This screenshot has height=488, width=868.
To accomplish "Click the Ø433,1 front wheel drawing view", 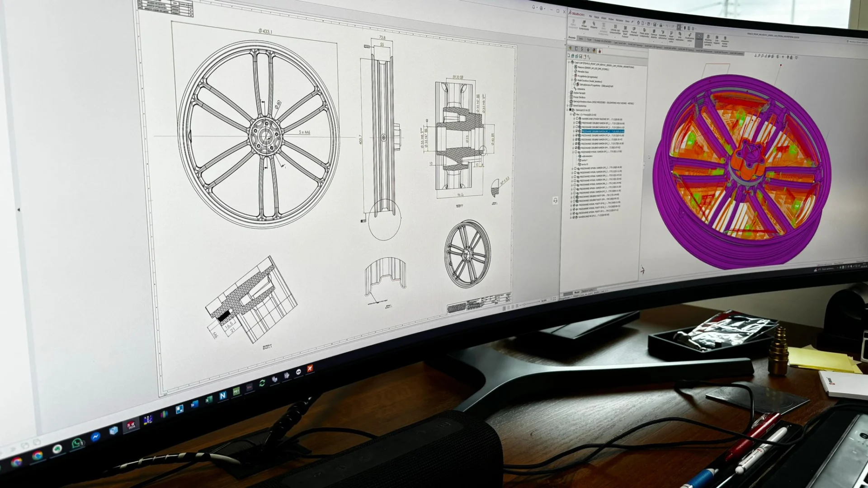I will 259,134.
